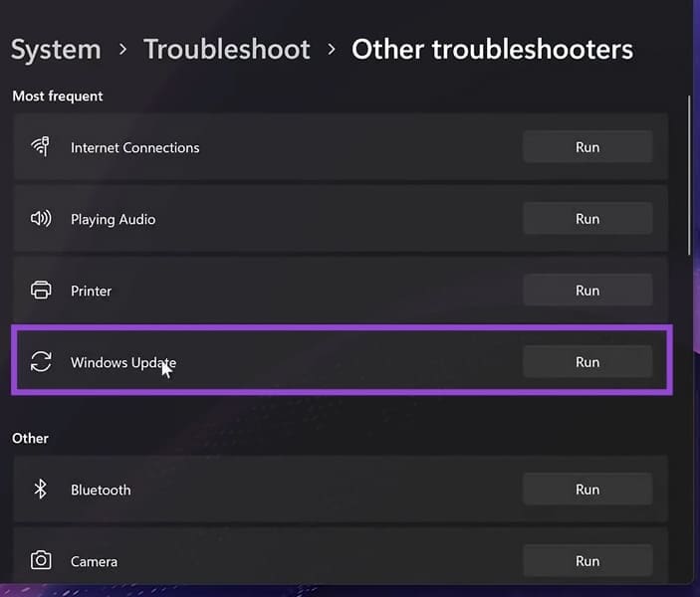
Task: Select the Windows Update label text
Action: point(123,363)
